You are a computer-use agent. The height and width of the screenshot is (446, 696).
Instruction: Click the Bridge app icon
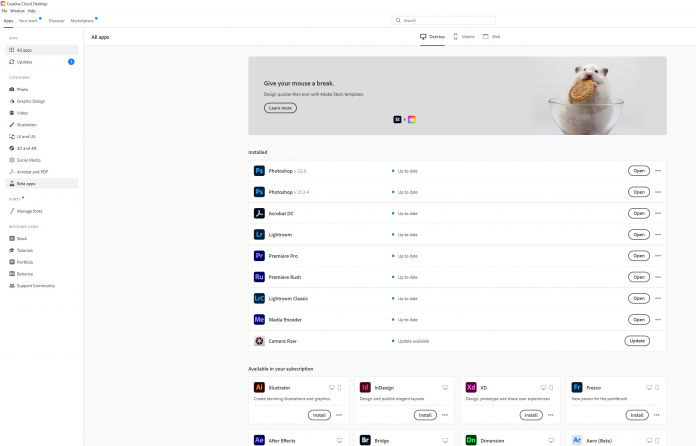[365, 440]
